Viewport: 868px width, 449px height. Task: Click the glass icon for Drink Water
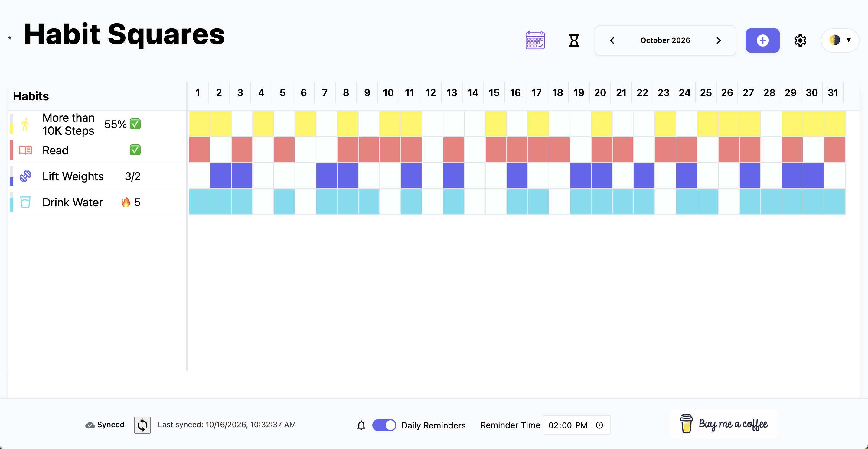click(x=25, y=202)
